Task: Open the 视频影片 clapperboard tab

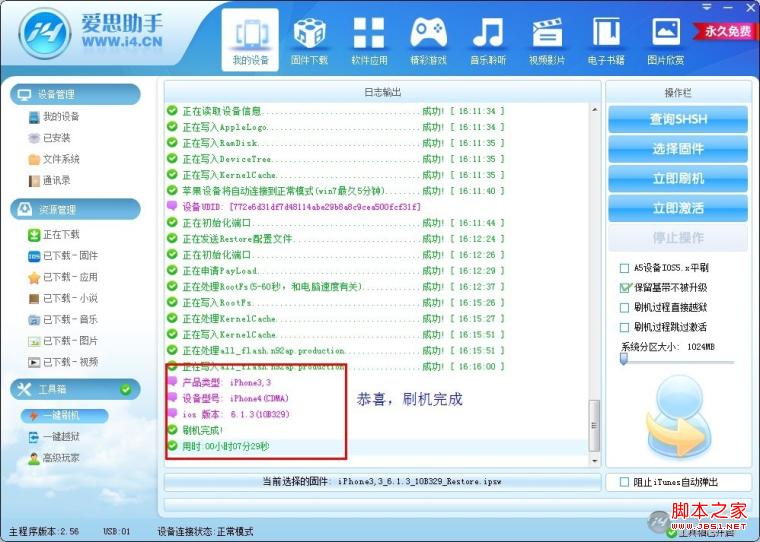Action: click(x=547, y=41)
